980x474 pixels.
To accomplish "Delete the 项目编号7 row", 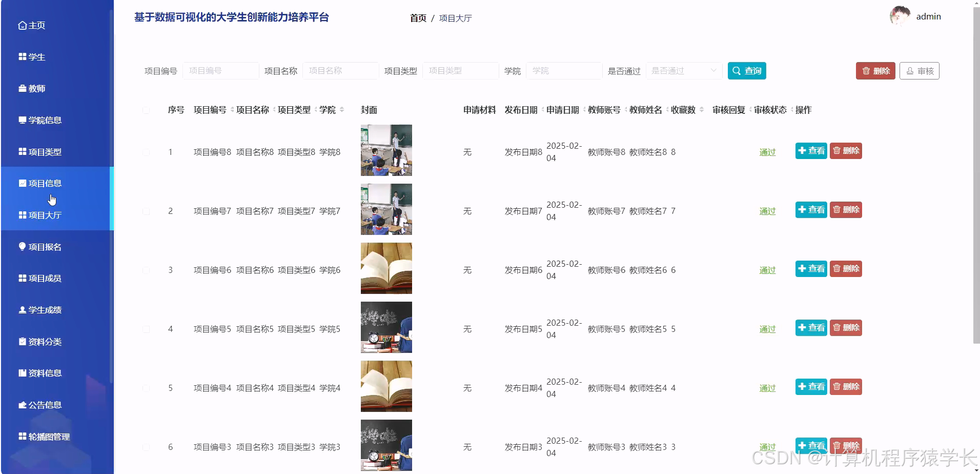I will pos(846,210).
